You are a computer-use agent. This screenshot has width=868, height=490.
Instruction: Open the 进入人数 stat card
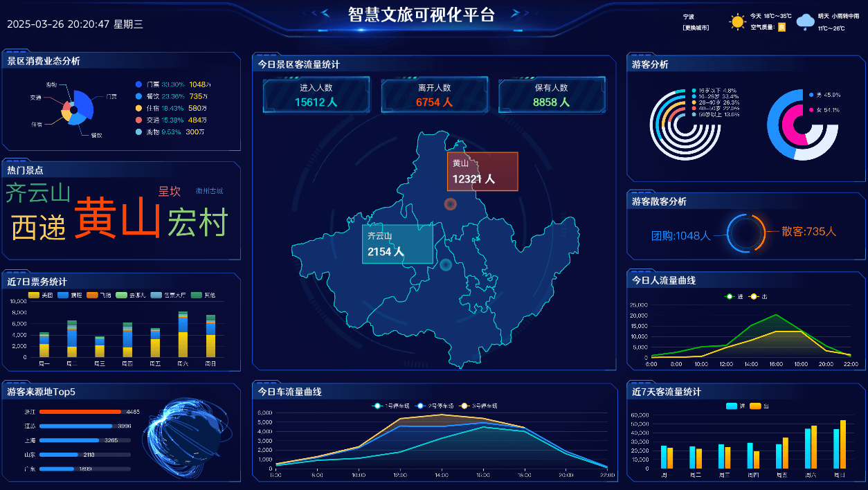click(x=316, y=95)
